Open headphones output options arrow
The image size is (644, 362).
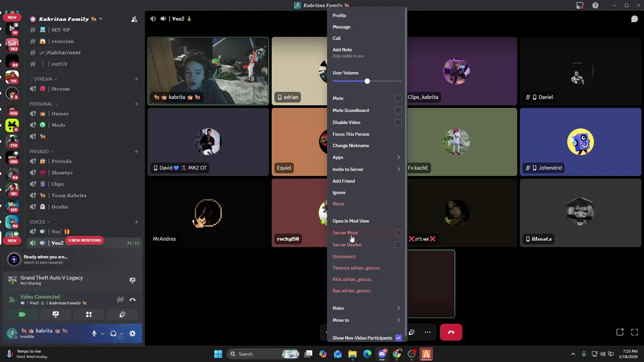tap(121, 333)
